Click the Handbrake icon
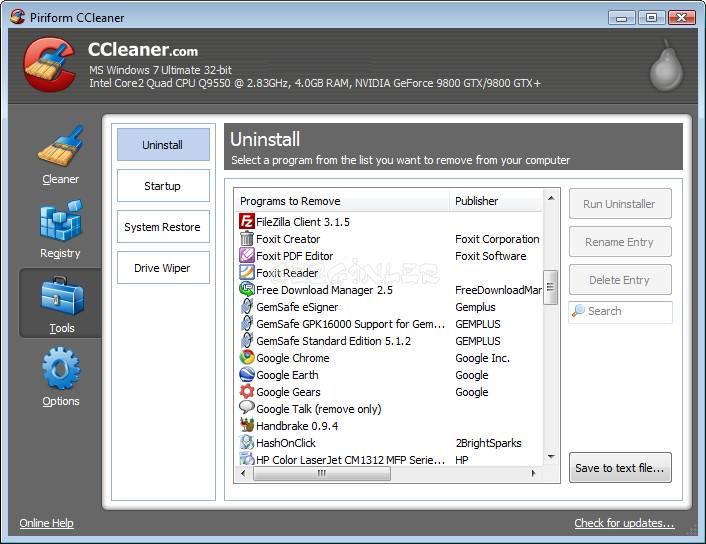The image size is (706, 544). point(247,425)
